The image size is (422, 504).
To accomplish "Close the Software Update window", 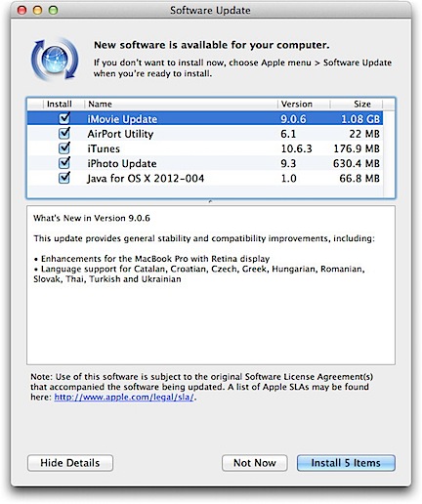I will tap(21, 10).
